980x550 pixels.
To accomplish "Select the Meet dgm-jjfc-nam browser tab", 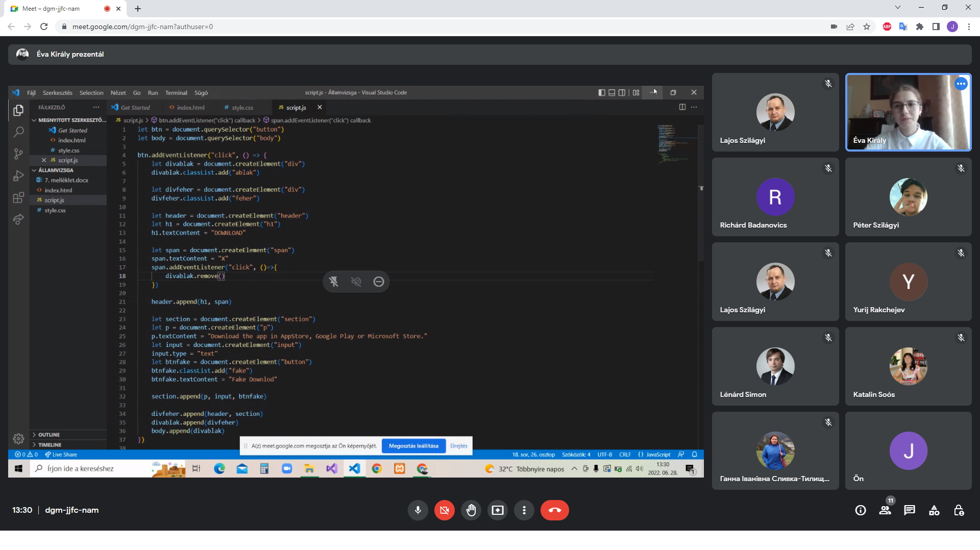I will (56, 9).
